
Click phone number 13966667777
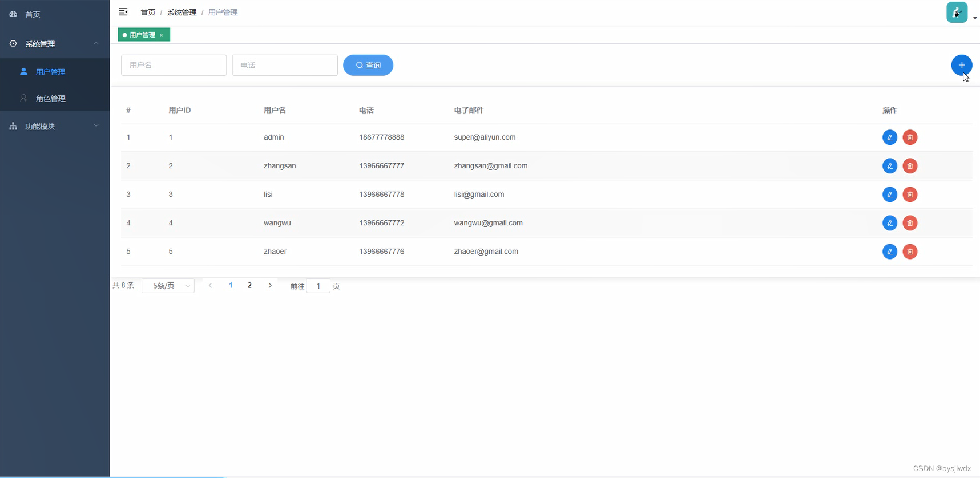382,166
